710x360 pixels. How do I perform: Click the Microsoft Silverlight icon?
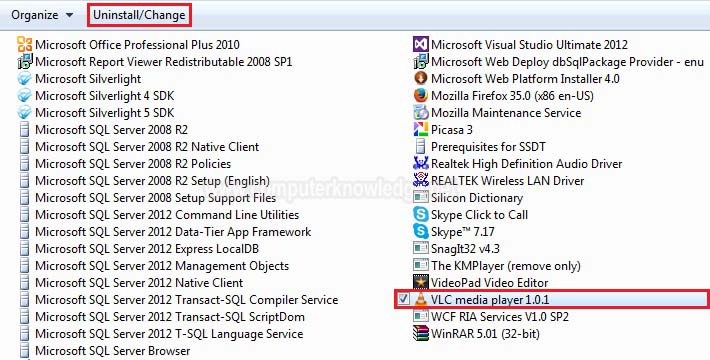tap(24, 79)
